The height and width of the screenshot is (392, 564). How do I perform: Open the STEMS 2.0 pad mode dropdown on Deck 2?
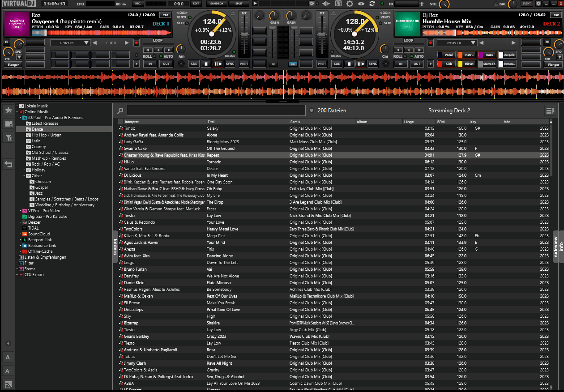[x=457, y=43]
